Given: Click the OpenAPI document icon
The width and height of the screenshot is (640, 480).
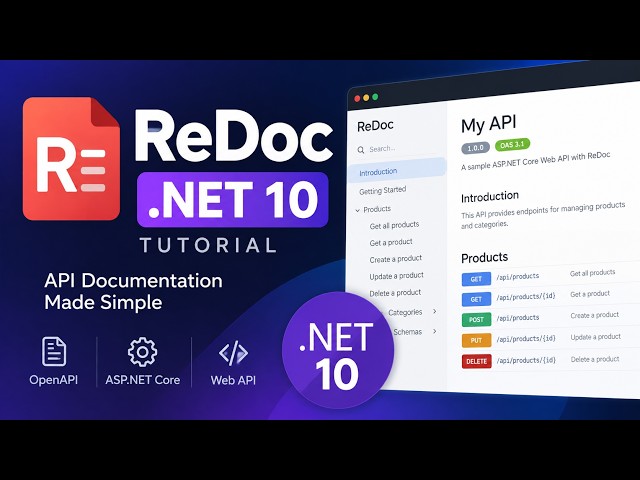Looking at the screenshot, I should coord(54,351).
